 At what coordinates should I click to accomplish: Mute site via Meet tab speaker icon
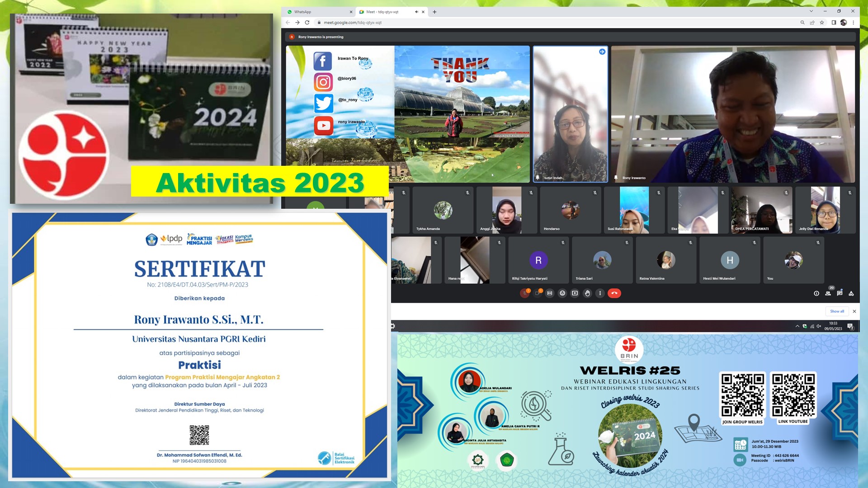(x=416, y=12)
